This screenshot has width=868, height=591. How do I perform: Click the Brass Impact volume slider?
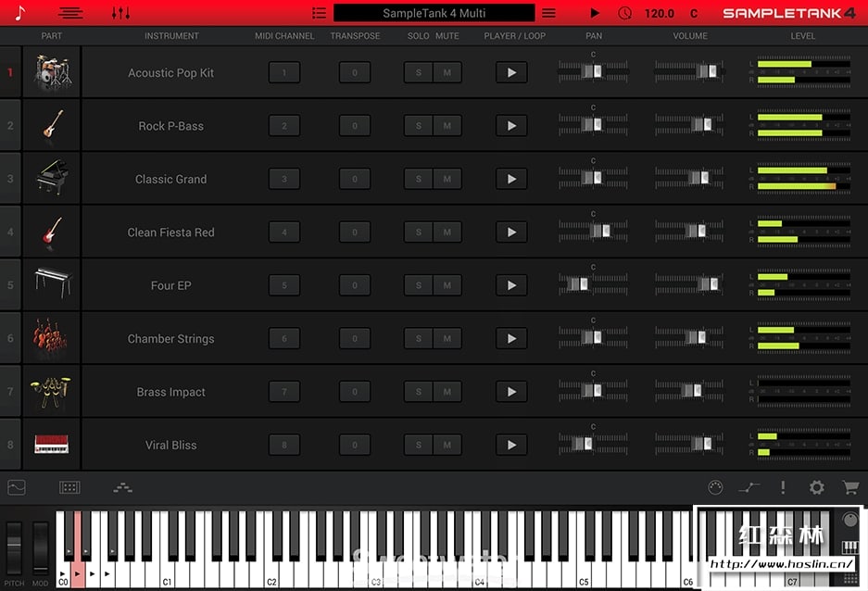click(x=689, y=391)
